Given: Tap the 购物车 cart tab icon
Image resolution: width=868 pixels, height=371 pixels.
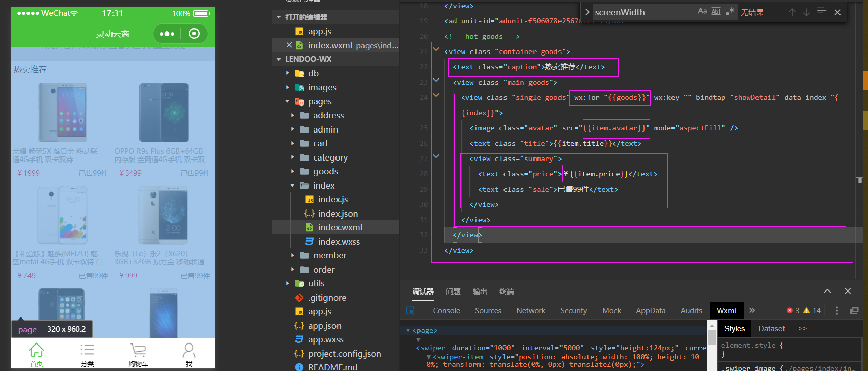Looking at the screenshot, I should click(x=138, y=350).
